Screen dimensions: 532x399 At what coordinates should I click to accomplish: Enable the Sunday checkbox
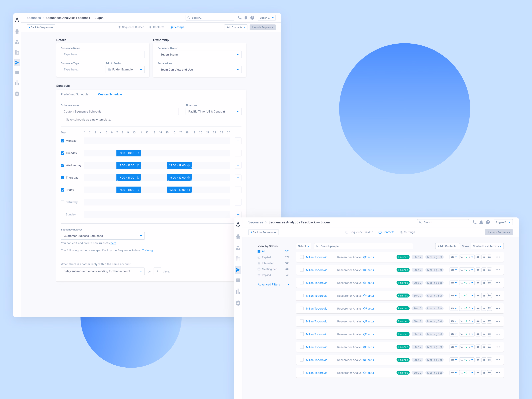pos(63,214)
